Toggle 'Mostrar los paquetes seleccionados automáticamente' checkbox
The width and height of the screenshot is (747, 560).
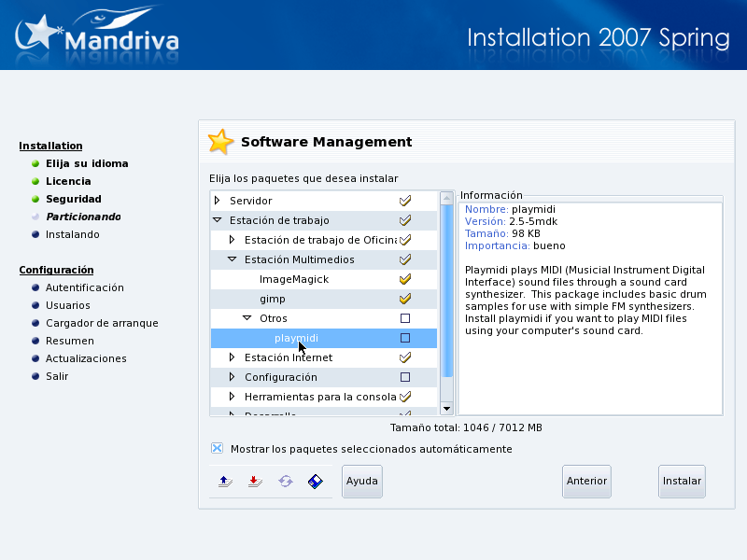point(218,449)
